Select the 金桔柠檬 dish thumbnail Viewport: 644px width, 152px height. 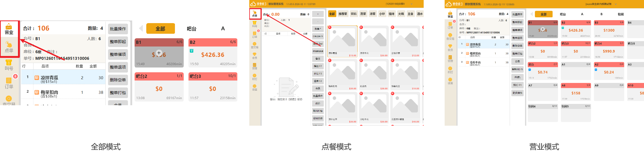(x=405, y=41)
